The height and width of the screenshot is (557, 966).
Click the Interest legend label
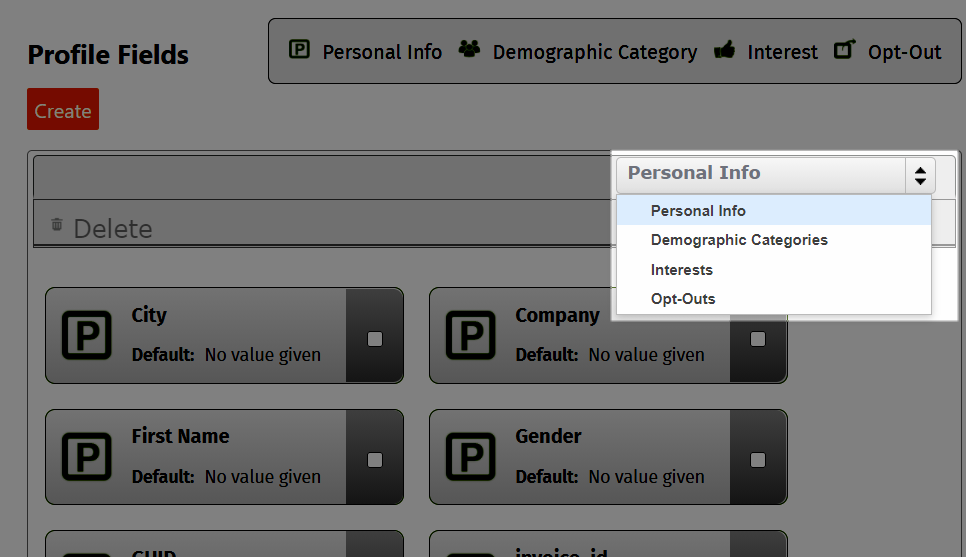coord(782,52)
